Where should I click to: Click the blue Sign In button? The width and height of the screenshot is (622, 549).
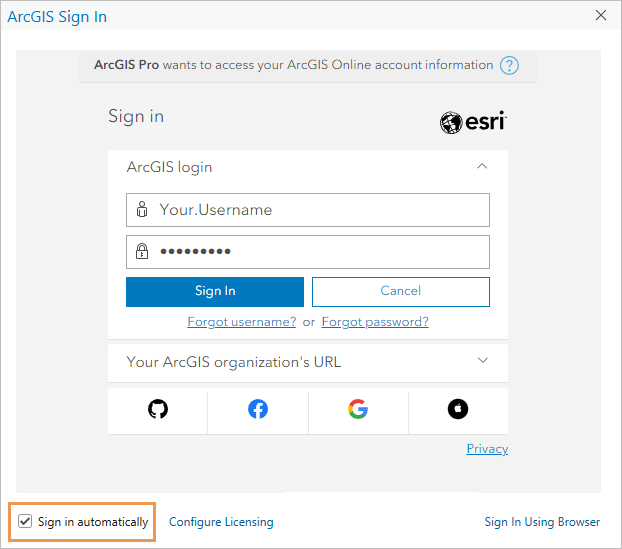pyautogui.click(x=215, y=291)
